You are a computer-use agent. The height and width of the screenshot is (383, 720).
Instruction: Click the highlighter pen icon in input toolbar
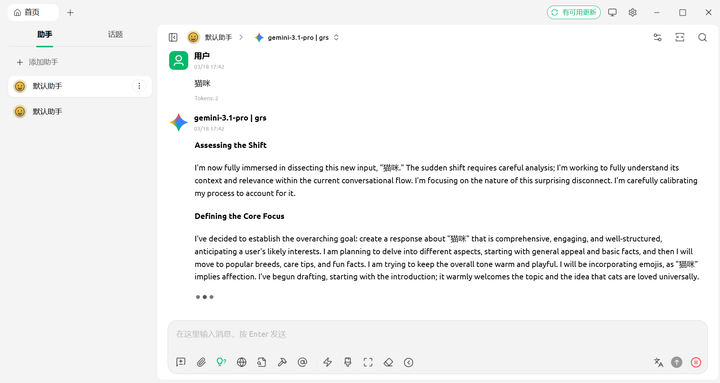pos(348,362)
